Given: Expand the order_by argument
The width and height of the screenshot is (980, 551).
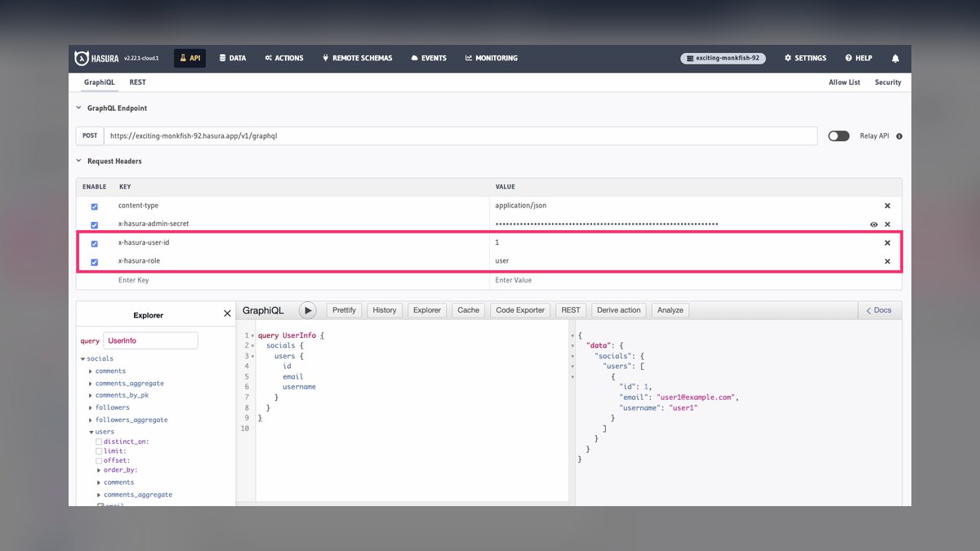Looking at the screenshot, I should click(99, 470).
